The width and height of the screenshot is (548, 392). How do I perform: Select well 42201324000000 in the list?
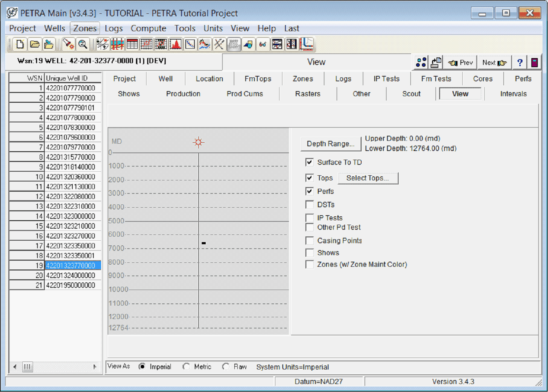(70, 275)
